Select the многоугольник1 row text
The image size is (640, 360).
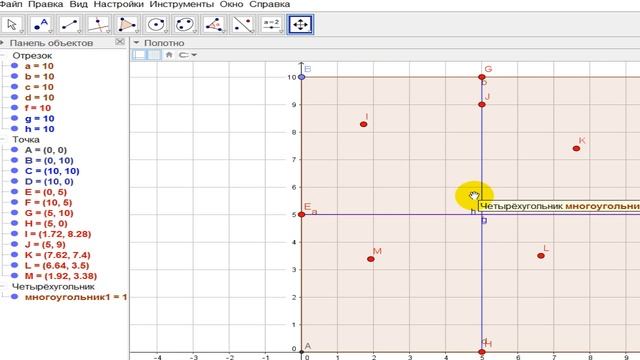pos(76,297)
